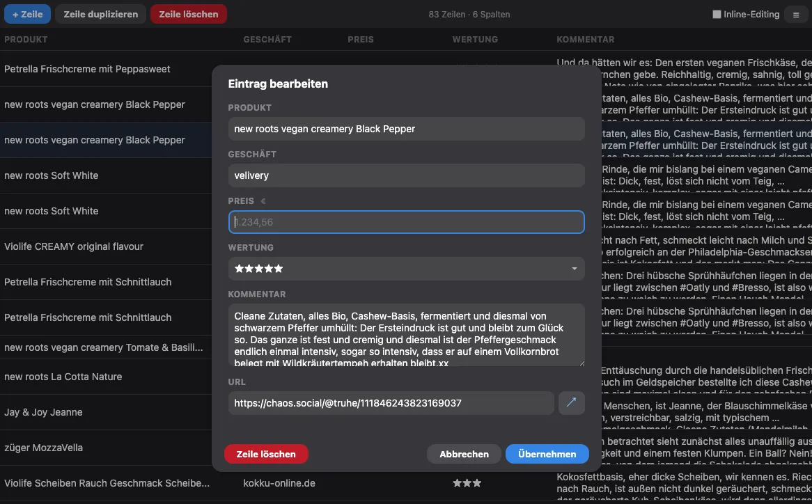The width and height of the screenshot is (812, 504).
Task: Expand the Wertung star rating dropdown
Action: click(406, 269)
